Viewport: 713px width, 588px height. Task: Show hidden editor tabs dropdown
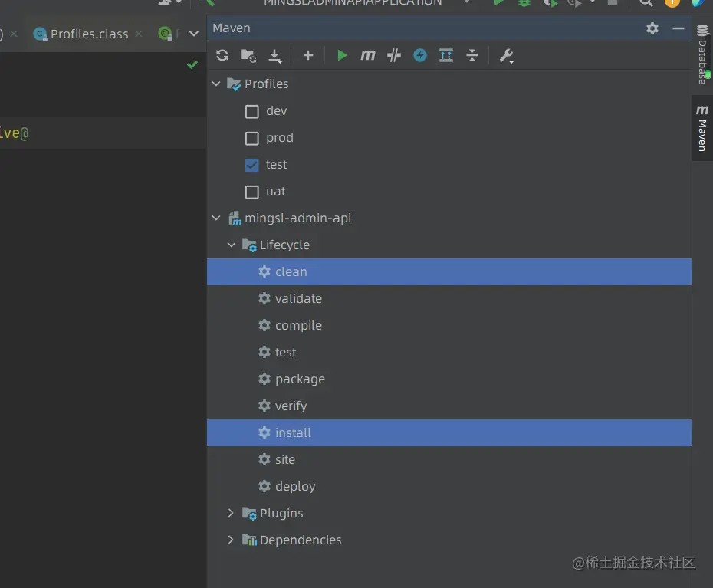click(194, 34)
